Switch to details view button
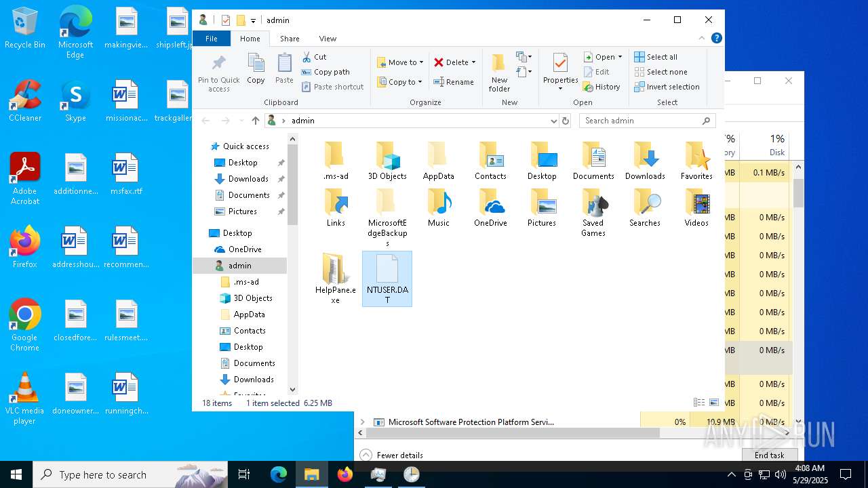Viewport: 868px width, 488px height. 699,403
